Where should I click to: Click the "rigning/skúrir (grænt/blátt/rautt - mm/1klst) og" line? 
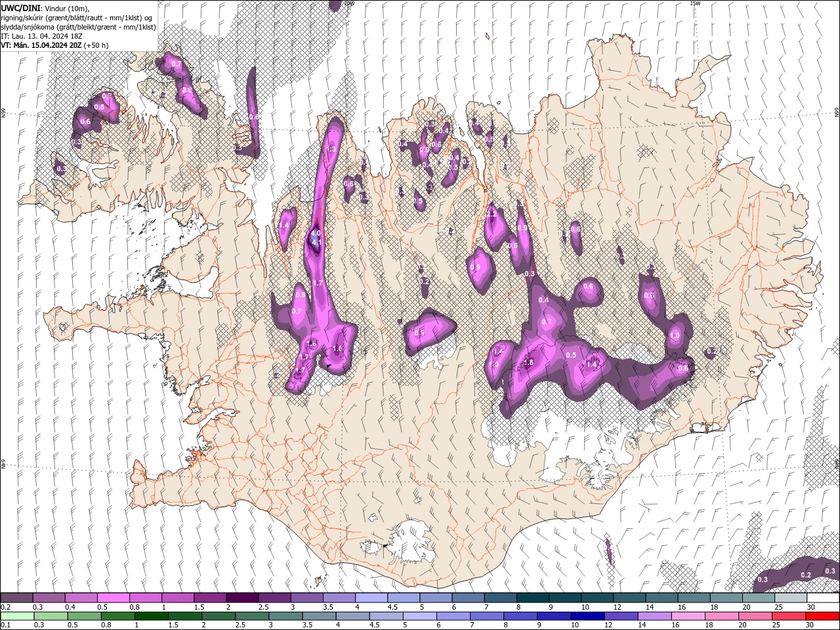pyautogui.click(x=77, y=18)
